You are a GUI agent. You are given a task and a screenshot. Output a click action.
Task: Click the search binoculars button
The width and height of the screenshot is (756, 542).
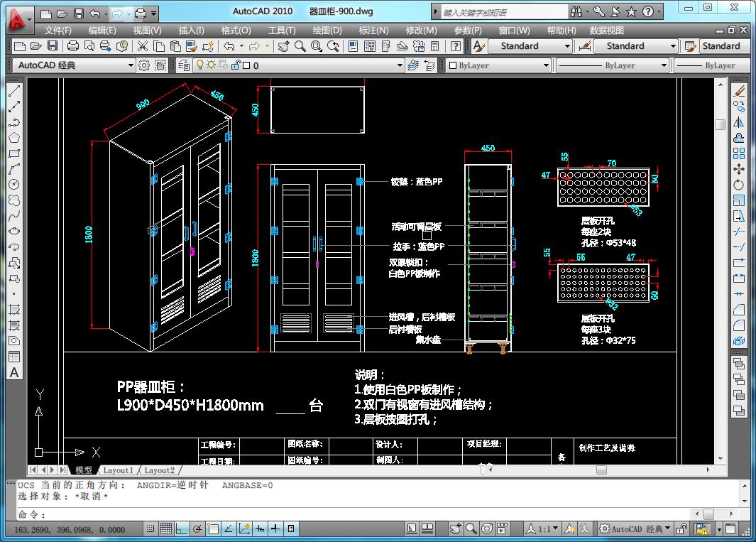click(x=576, y=11)
